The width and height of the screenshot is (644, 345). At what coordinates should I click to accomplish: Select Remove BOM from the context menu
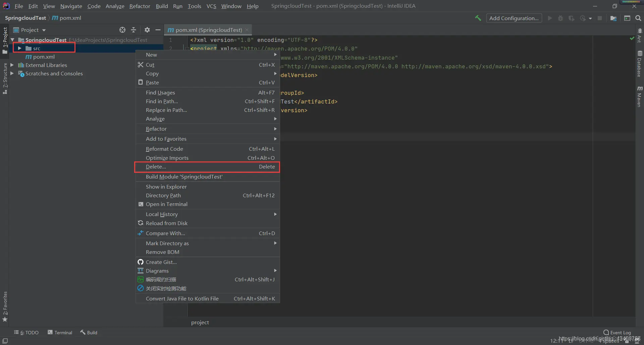tap(208, 252)
